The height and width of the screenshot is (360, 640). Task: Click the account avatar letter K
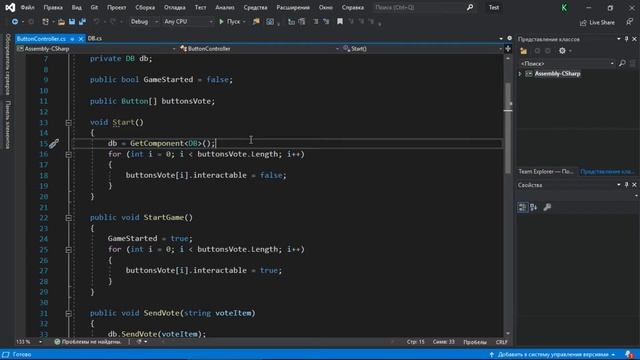[x=564, y=7]
